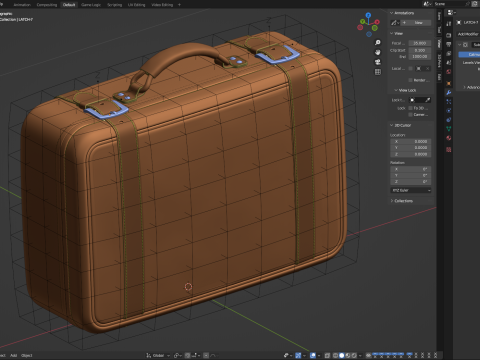This screenshot has height=360, width=480.
Task: Edit the clip End 1000.00 field
Action: pos(420,56)
